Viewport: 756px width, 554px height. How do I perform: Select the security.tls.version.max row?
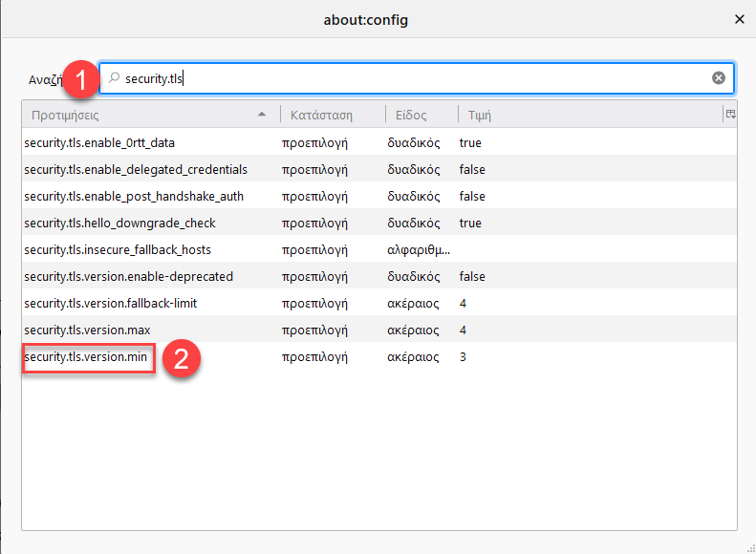(x=379, y=330)
